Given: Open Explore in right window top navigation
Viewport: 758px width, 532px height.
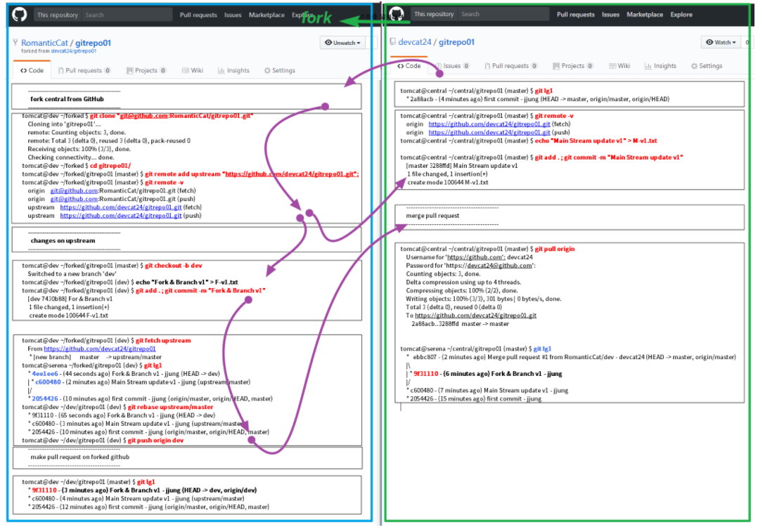Looking at the screenshot, I should [681, 15].
